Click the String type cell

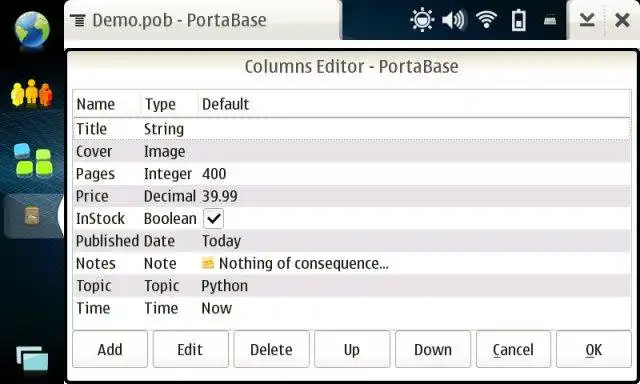[x=164, y=129]
